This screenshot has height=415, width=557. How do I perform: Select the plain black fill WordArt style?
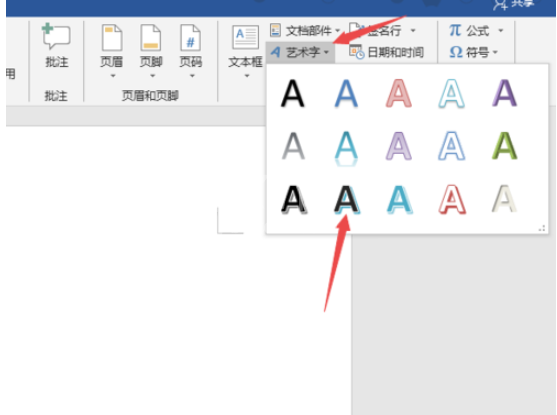coord(293,93)
